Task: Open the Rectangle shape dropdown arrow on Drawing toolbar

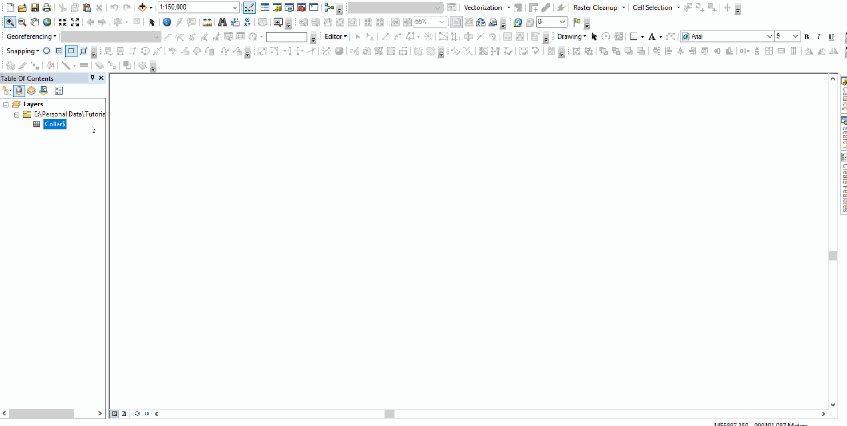Action: 642,37
